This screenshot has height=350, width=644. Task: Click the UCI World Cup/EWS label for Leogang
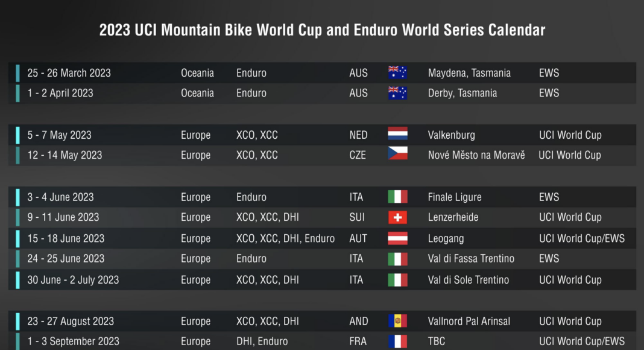click(582, 238)
